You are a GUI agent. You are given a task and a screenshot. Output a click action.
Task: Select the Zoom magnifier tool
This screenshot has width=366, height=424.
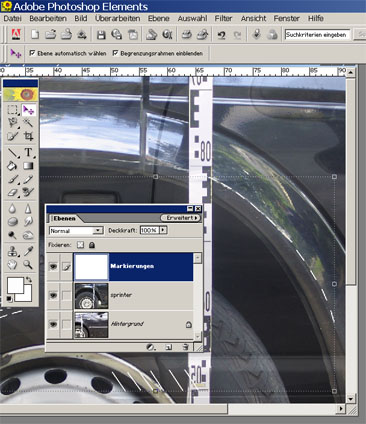click(28, 265)
